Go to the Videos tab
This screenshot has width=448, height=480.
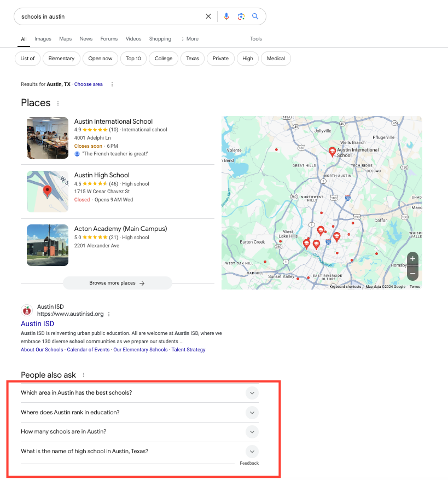133,39
